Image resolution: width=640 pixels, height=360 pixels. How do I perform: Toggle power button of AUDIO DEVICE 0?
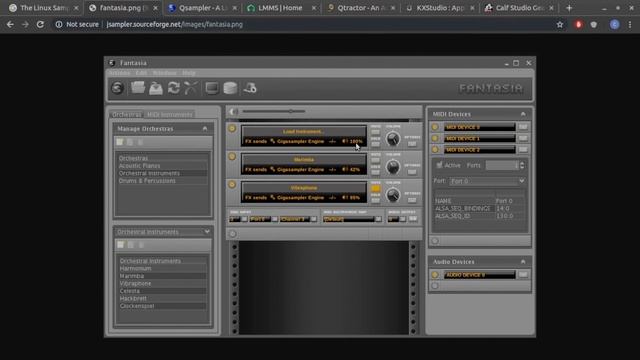click(435, 275)
